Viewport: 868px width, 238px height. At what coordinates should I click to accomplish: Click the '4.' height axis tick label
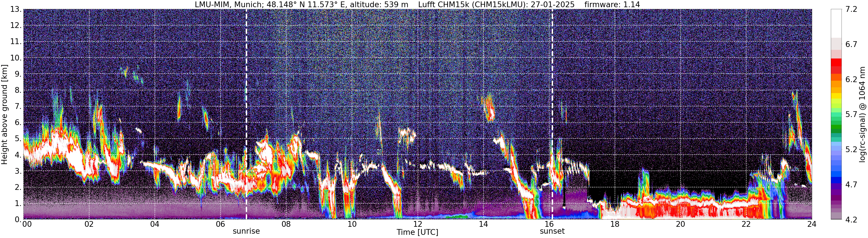[x=18, y=155]
